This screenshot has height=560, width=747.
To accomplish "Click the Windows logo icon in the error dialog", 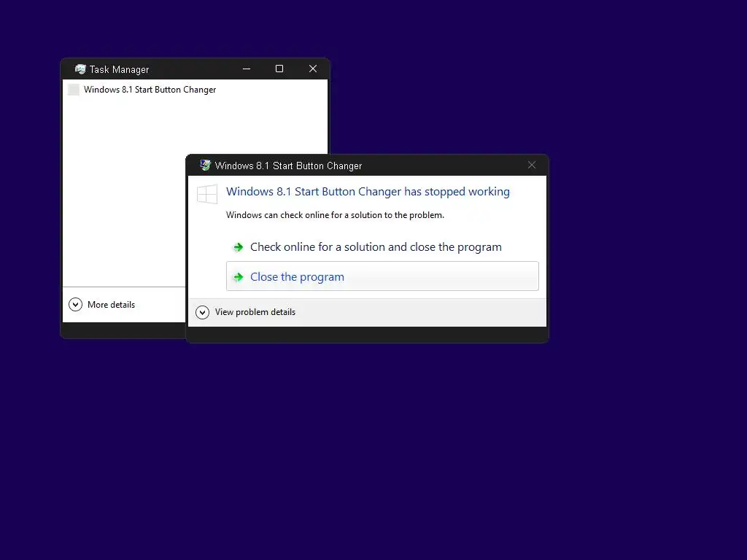I will 207,194.
